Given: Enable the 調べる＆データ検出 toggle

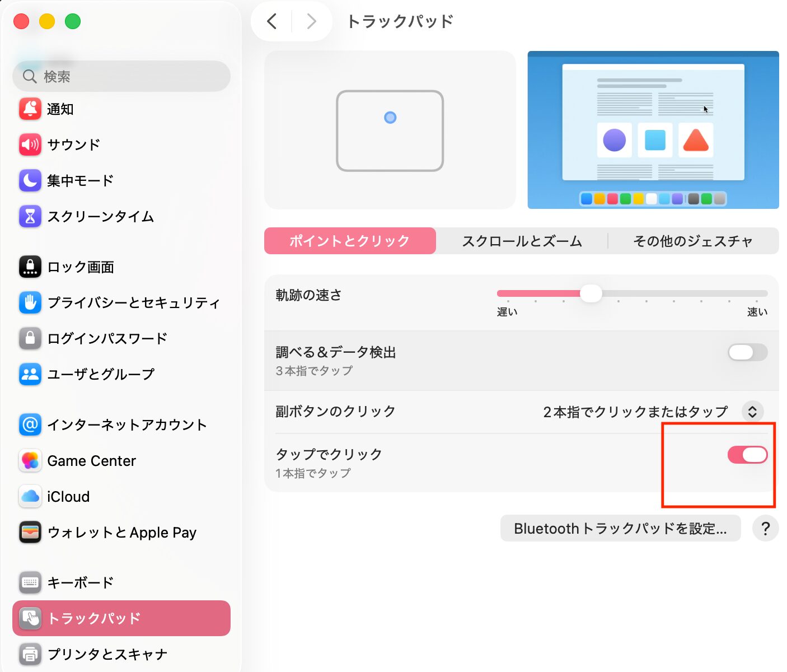Looking at the screenshot, I should [x=747, y=352].
